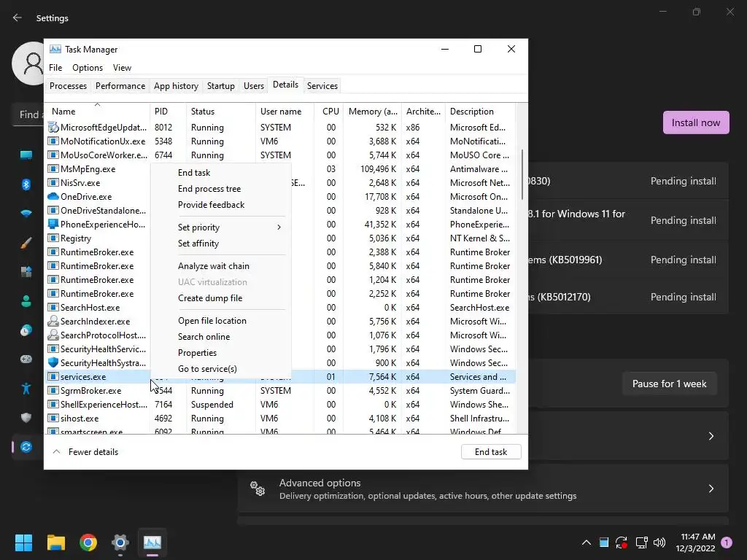Open Time & language icon in Settings
Image resolution: width=747 pixels, height=560 pixels.
[x=26, y=330]
